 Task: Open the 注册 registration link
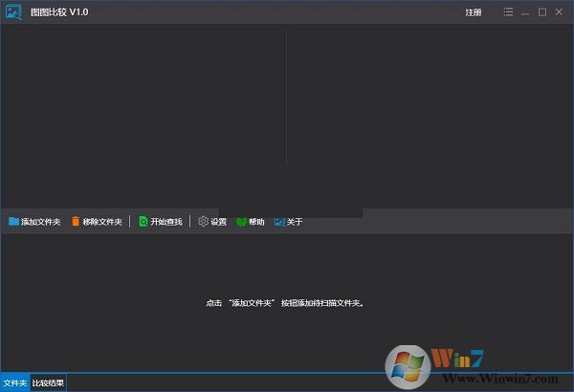[474, 12]
